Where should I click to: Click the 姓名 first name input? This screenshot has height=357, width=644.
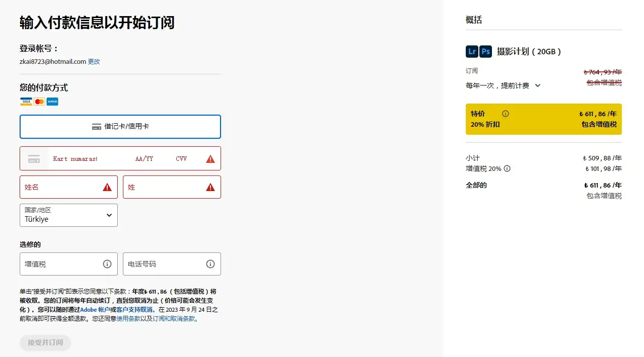pos(68,187)
